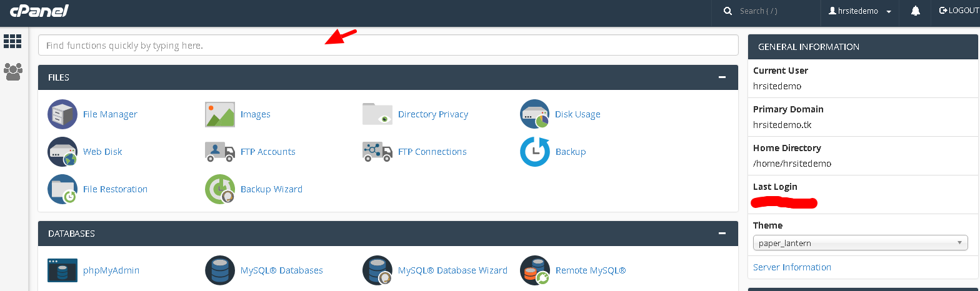Collapse the FILES section
This screenshot has height=291, width=980.
[722, 77]
